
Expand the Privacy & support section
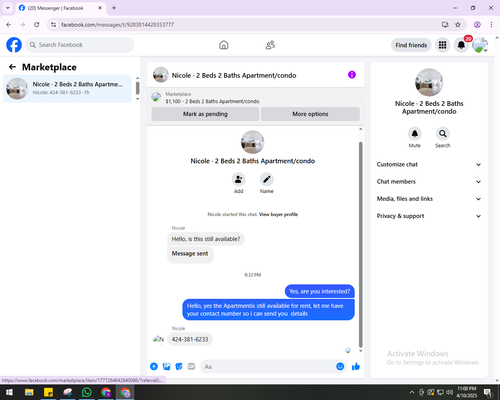coord(429,216)
